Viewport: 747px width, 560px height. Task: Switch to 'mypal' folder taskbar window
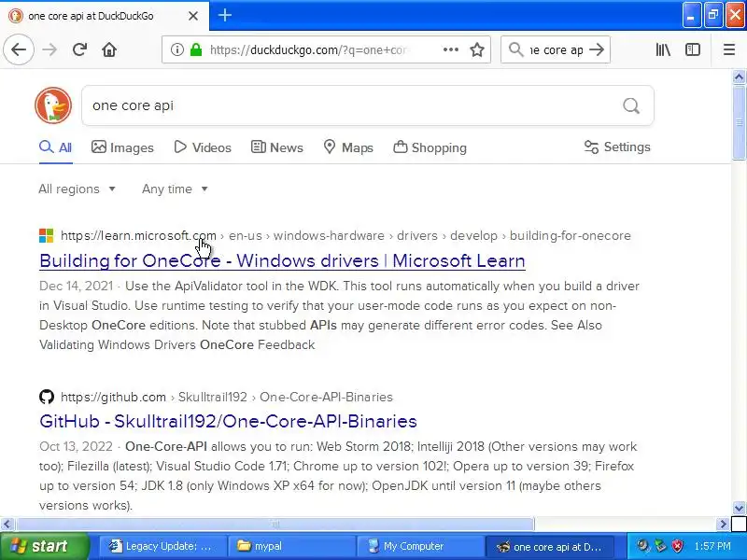291,546
